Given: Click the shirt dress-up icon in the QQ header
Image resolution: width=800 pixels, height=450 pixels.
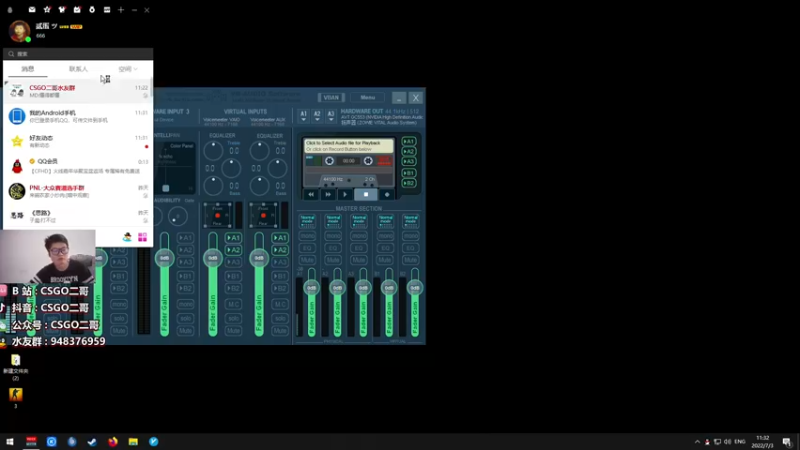Looking at the screenshot, I should (x=62, y=10).
